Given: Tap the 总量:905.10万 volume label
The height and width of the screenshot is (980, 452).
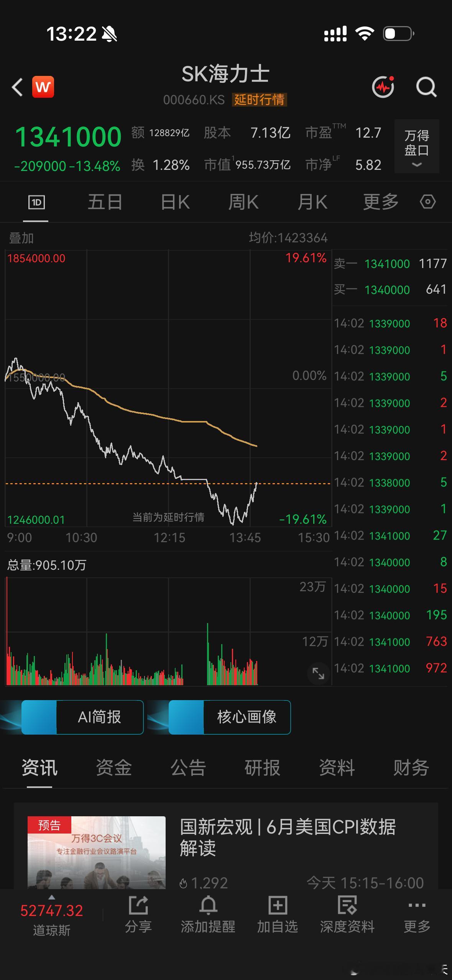Looking at the screenshot, I should (x=47, y=565).
